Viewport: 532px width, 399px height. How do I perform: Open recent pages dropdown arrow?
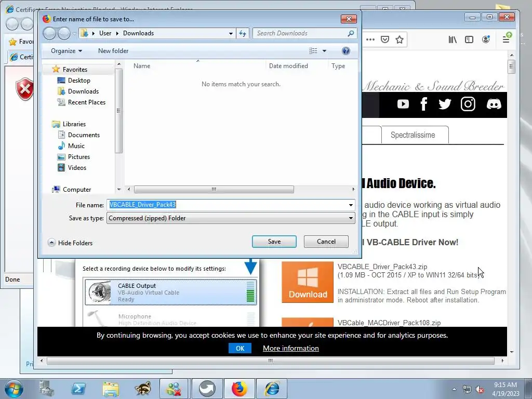74,33
